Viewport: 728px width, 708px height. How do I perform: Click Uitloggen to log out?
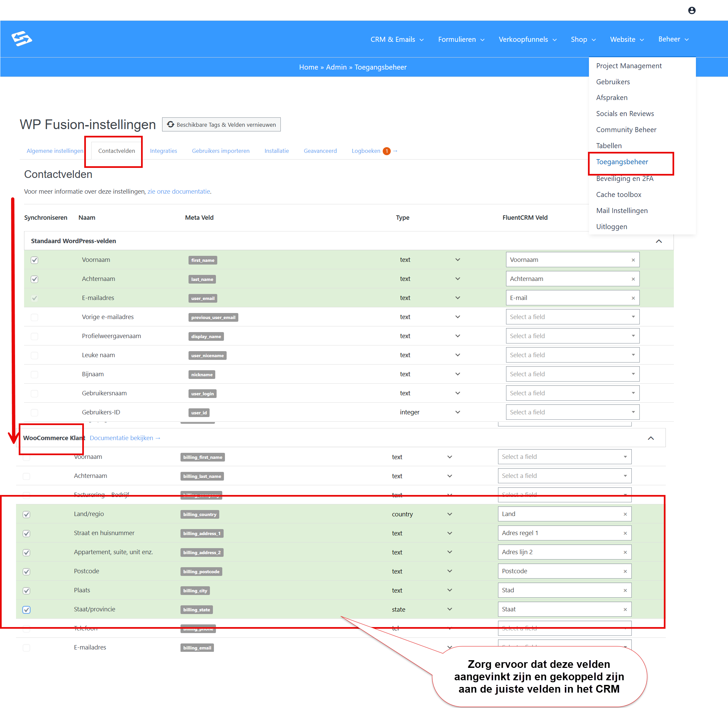(611, 226)
